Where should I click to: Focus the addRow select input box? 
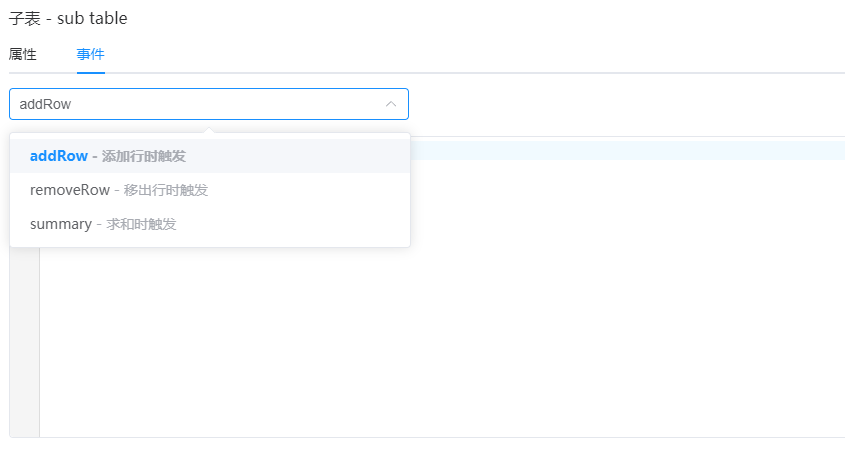[x=209, y=104]
